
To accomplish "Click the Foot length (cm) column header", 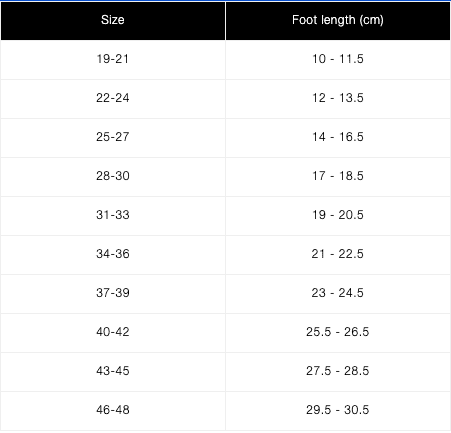I will point(338,21).
